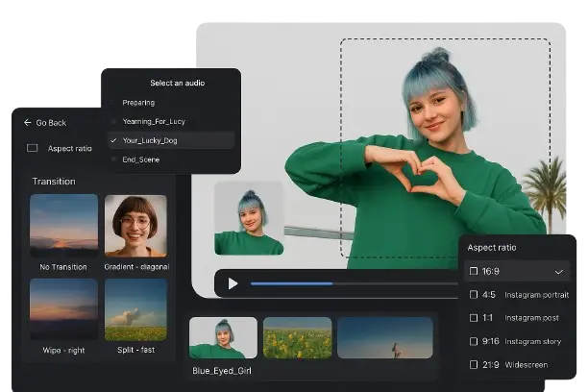Select the Your_Lucky_Dog audio track
Image resolution: width=588 pixels, height=392 pixels.
[x=150, y=140]
